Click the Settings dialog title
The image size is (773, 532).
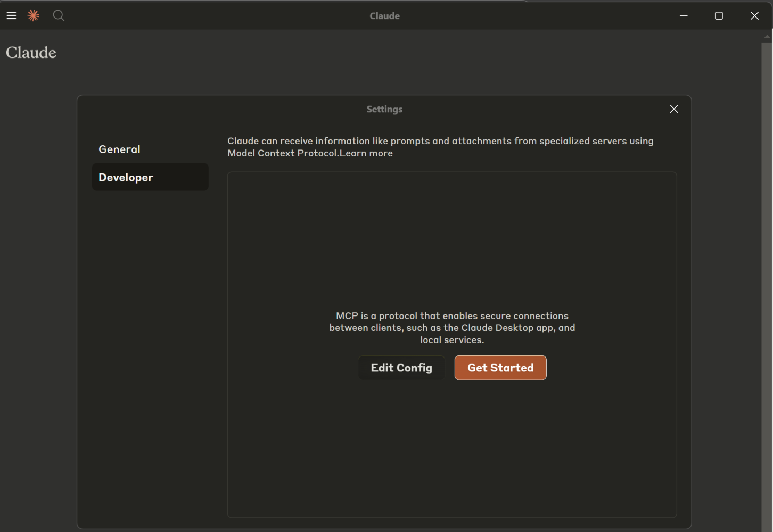[384, 109]
